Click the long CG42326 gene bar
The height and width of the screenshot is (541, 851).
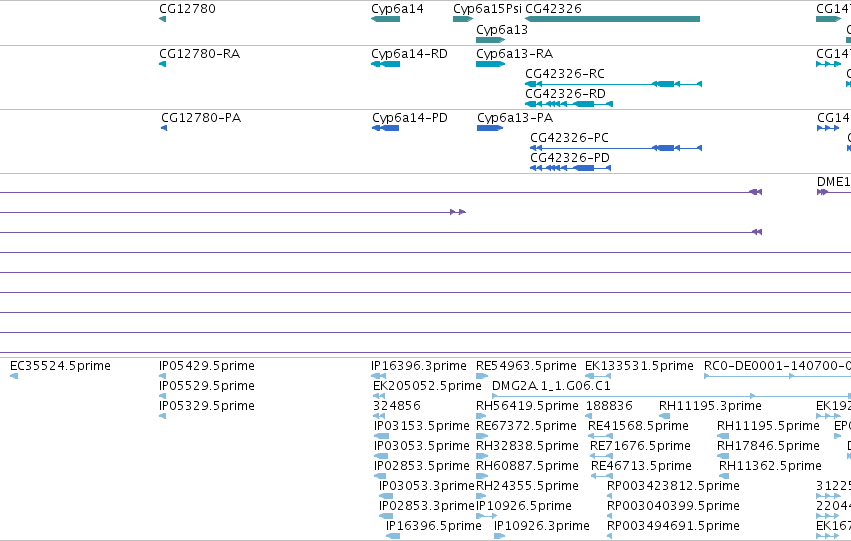coord(612,19)
